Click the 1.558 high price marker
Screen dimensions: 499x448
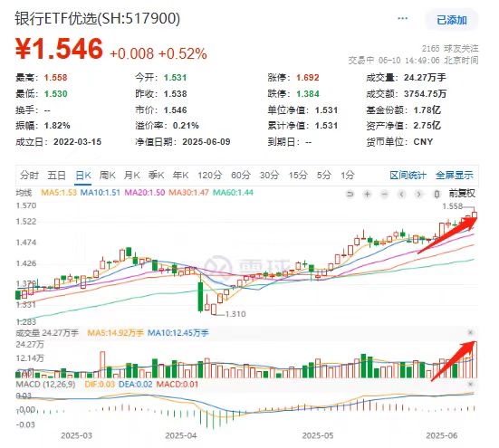[452, 206]
